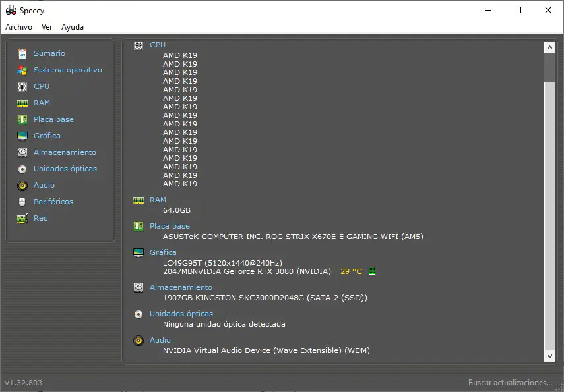Viewport: 564px width, 392px height.
Task: Select Periféricos in the sidebar
Action: coord(53,202)
